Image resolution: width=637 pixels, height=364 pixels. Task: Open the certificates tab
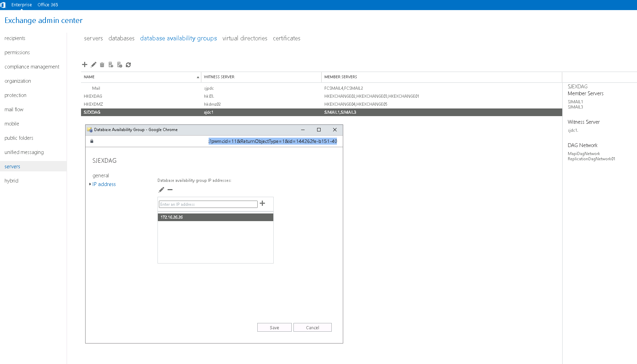tap(287, 38)
